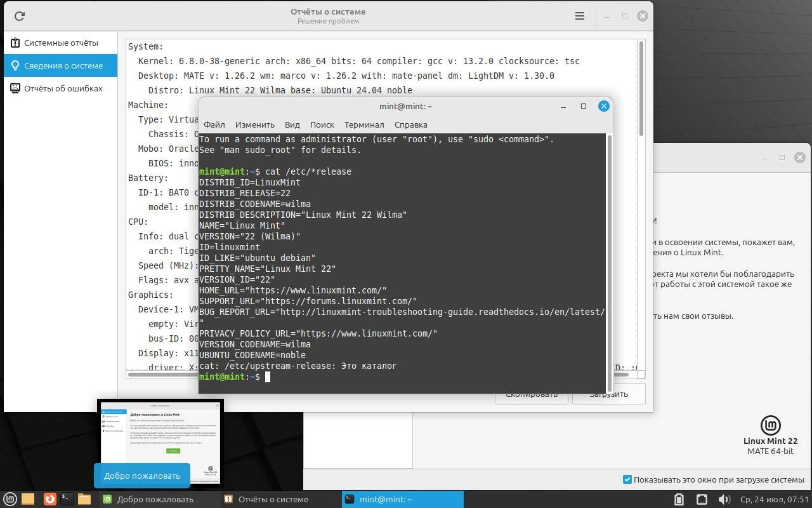This screenshot has width=812, height=508.
Task: Click the Welcome window preview thumbnail
Action: (160, 443)
